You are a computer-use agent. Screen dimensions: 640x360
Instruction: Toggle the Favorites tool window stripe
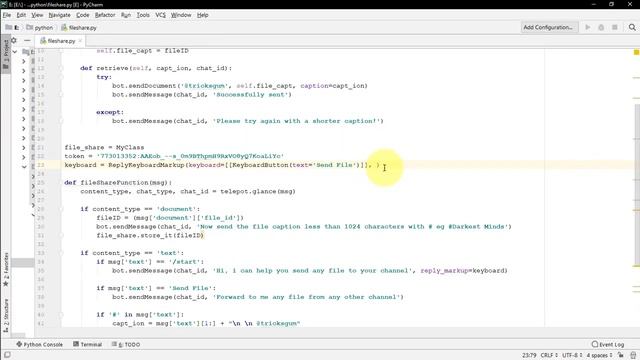6,269
